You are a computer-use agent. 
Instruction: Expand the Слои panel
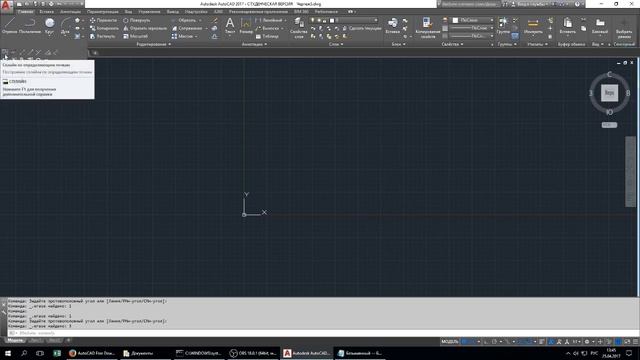pyautogui.click(x=336, y=44)
